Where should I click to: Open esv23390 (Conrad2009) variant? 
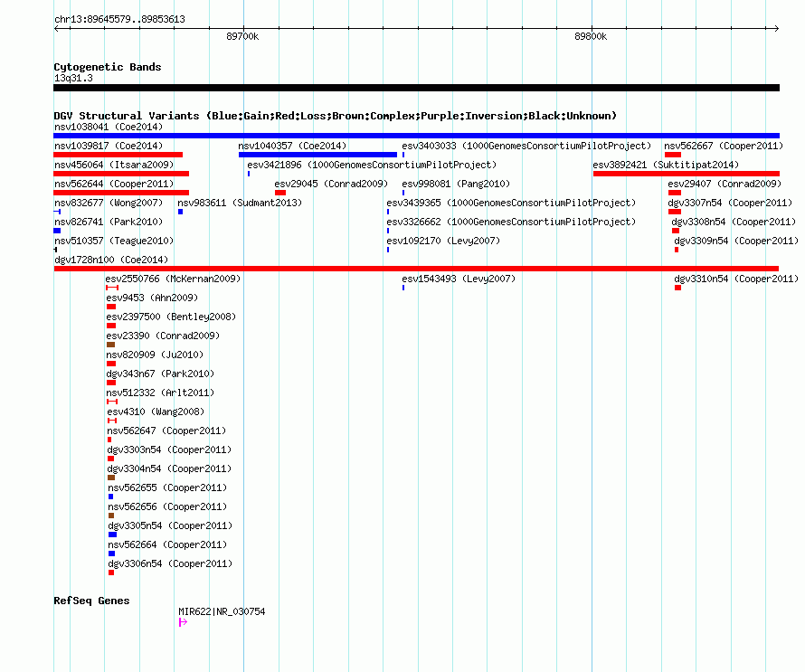[163, 336]
